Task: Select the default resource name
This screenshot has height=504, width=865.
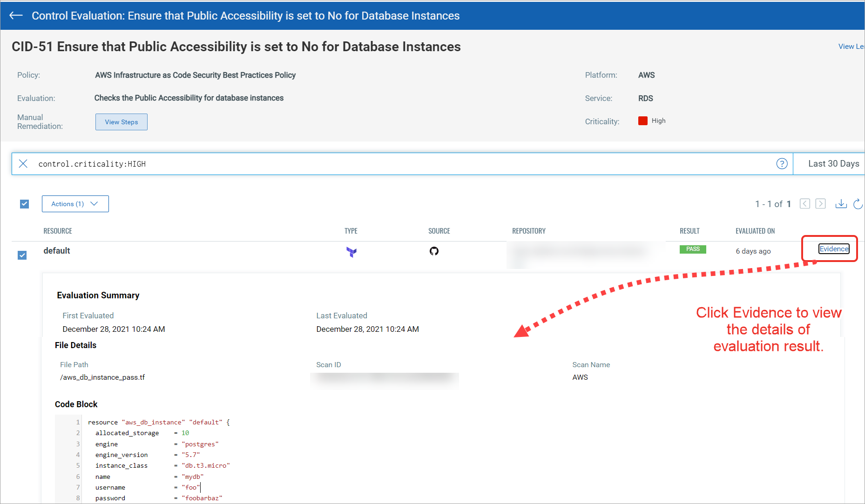Action: (57, 251)
